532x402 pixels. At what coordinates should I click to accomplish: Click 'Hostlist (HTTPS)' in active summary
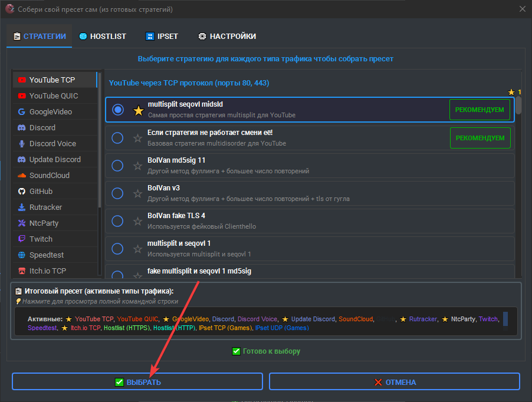point(127,328)
